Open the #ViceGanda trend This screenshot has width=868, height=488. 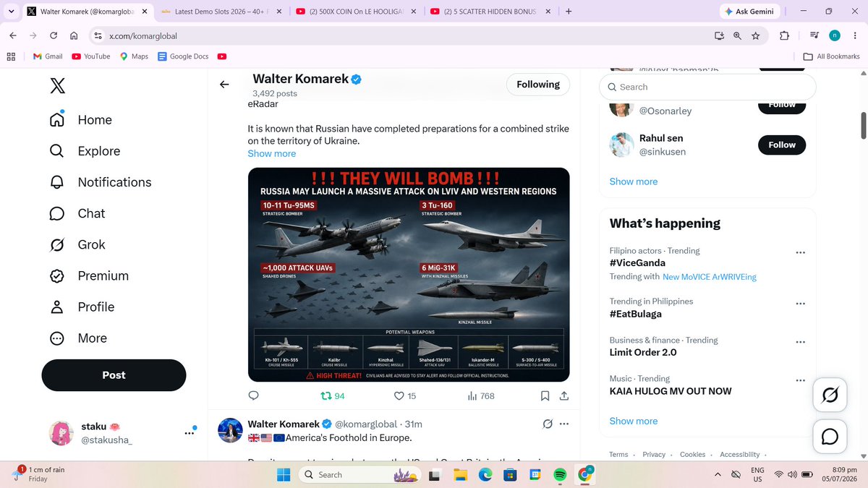[x=637, y=263]
